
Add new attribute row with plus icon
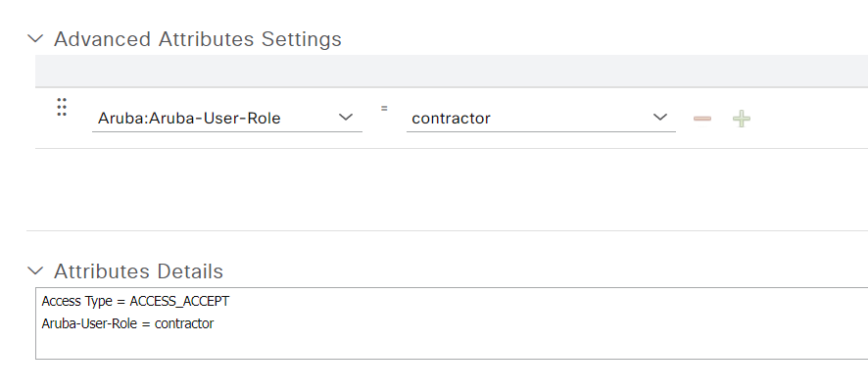point(742,119)
